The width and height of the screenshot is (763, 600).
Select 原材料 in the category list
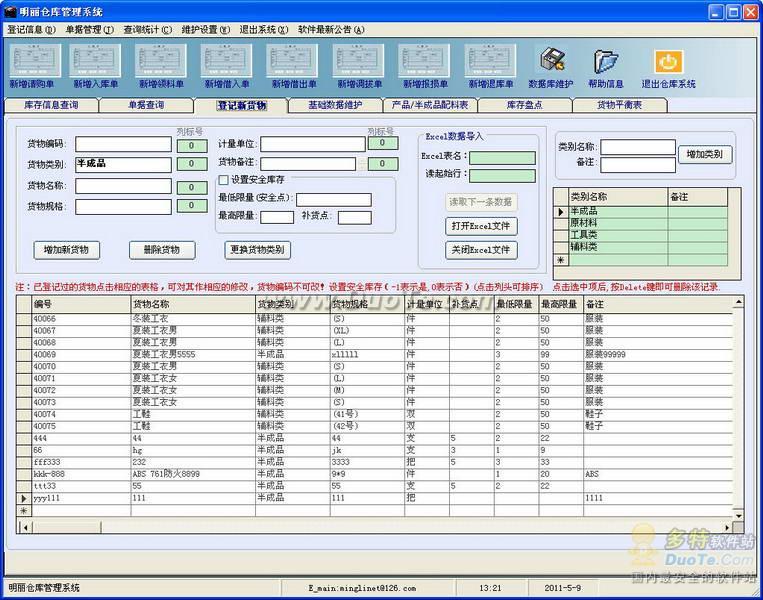pyautogui.click(x=618, y=223)
